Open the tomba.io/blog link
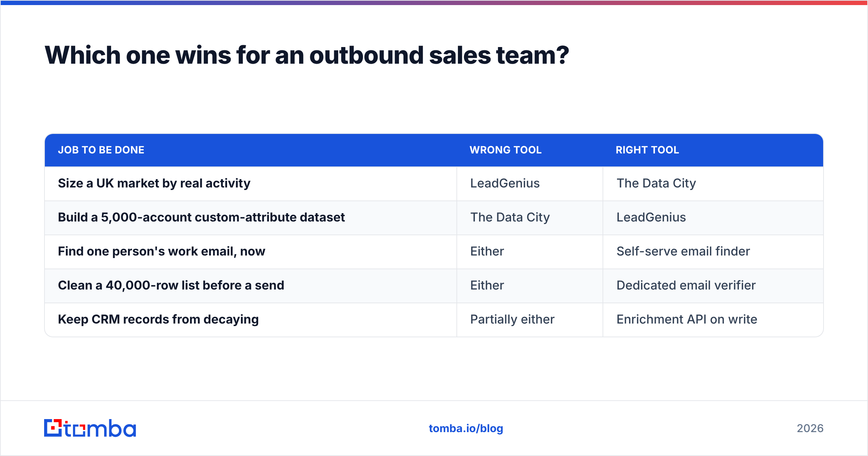 point(466,428)
